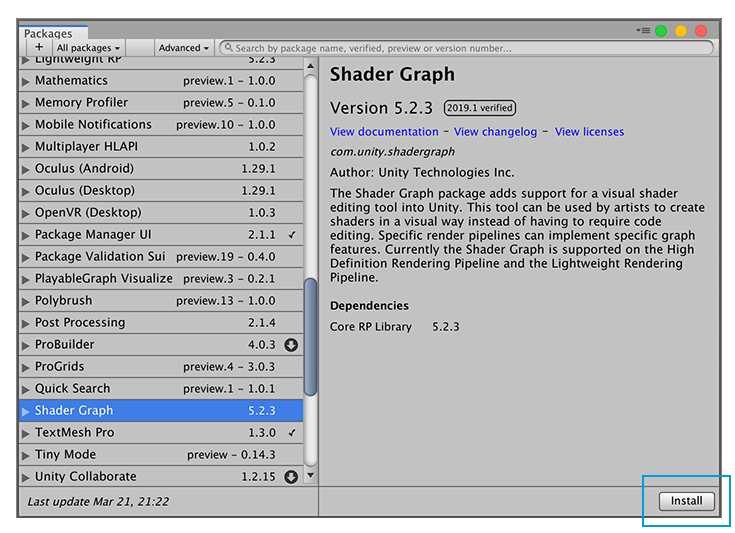This screenshot has width=735, height=533.
Task: Select Package Validation Suite row
Action: (x=161, y=257)
